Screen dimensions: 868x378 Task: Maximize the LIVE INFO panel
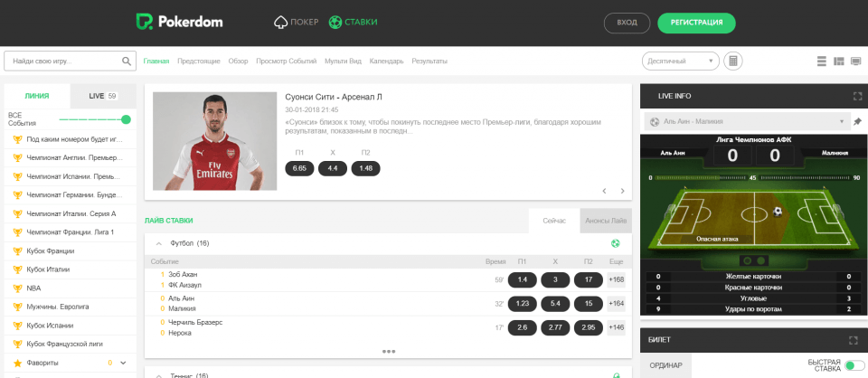click(856, 96)
